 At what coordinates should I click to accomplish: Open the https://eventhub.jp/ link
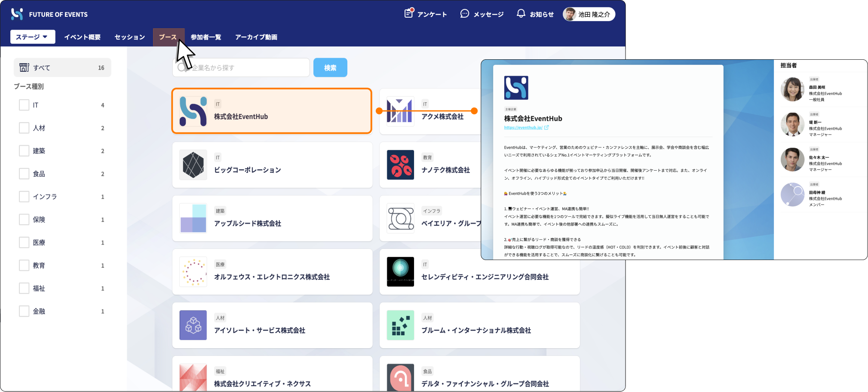tap(523, 128)
